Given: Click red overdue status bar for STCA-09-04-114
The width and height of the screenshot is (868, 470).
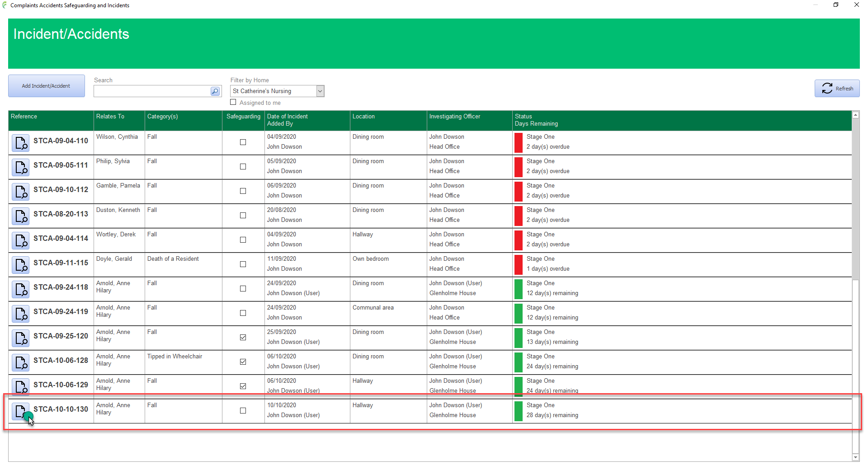Looking at the screenshot, I should (x=519, y=240).
